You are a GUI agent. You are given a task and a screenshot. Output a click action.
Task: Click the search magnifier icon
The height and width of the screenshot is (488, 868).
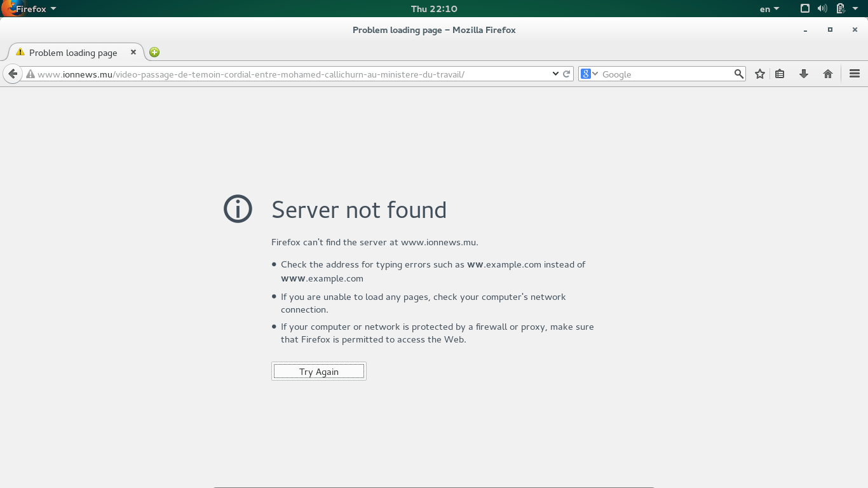click(x=738, y=74)
